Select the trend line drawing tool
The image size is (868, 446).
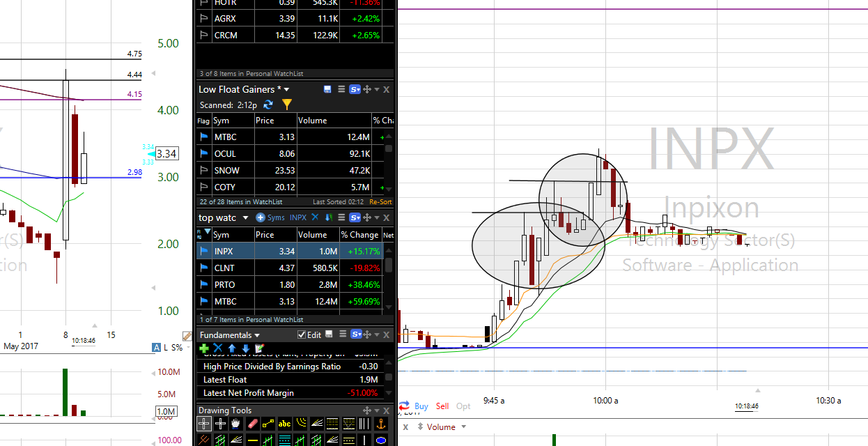coord(268,424)
